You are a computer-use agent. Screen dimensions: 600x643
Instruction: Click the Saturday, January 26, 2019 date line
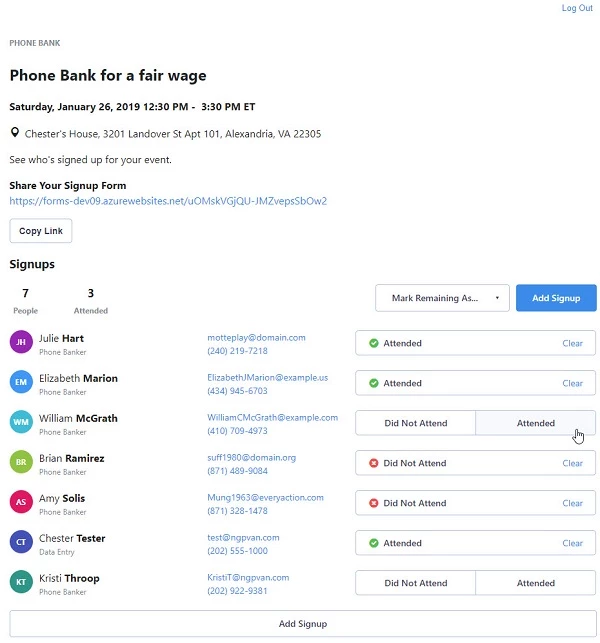(132, 107)
